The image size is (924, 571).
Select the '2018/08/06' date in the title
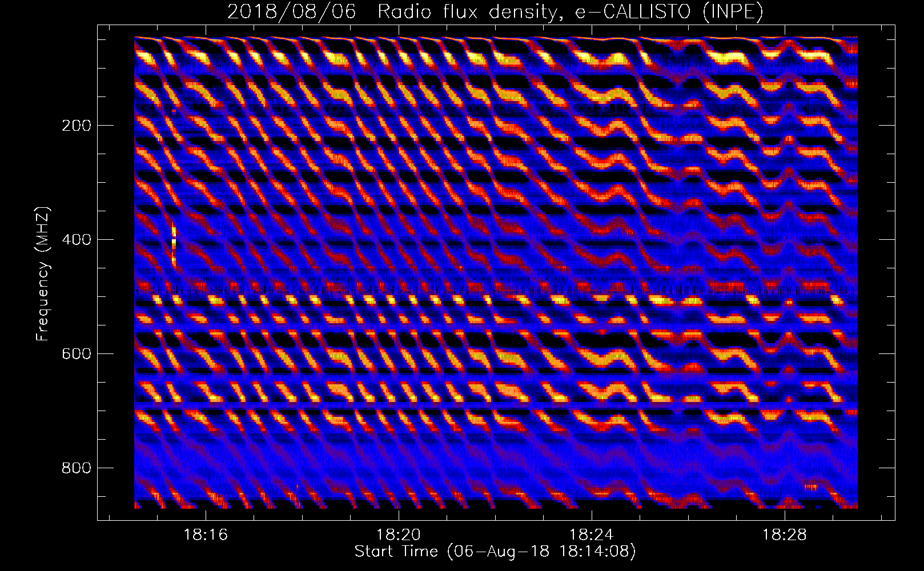292,12
